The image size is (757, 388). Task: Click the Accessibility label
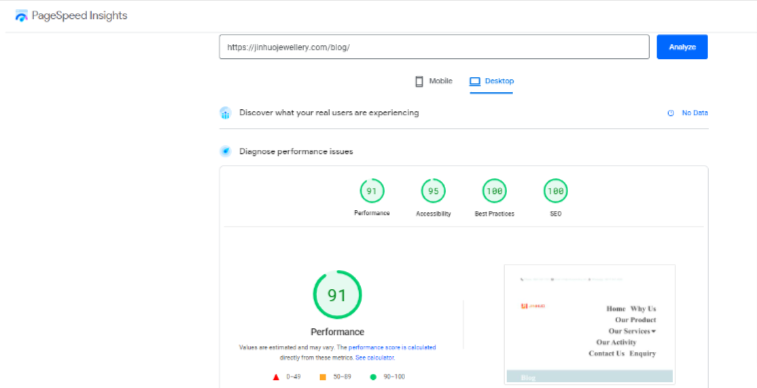(x=434, y=213)
